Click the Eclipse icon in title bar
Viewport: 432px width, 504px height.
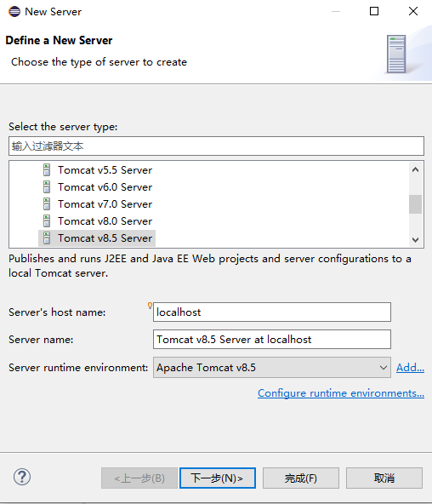(x=14, y=12)
